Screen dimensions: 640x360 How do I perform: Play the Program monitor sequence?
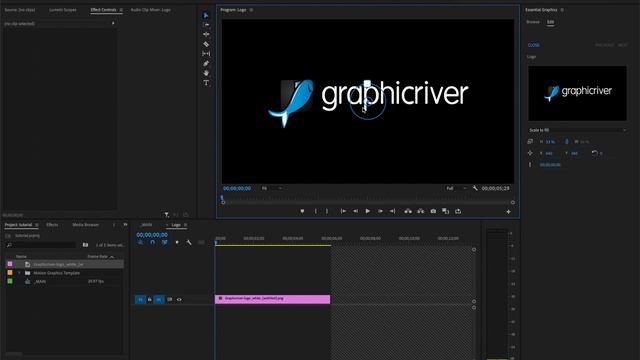click(x=368, y=211)
